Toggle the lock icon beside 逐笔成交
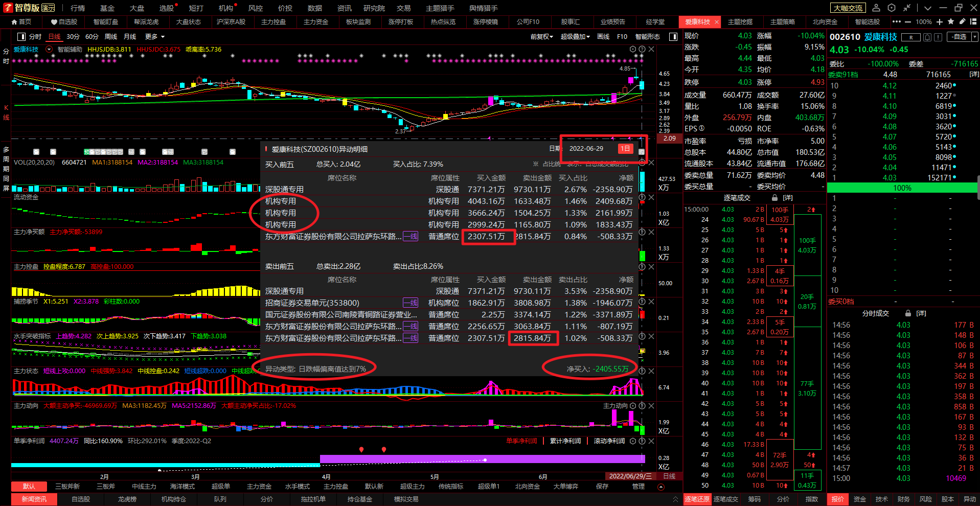This screenshot has width=980, height=506. click(774, 198)
